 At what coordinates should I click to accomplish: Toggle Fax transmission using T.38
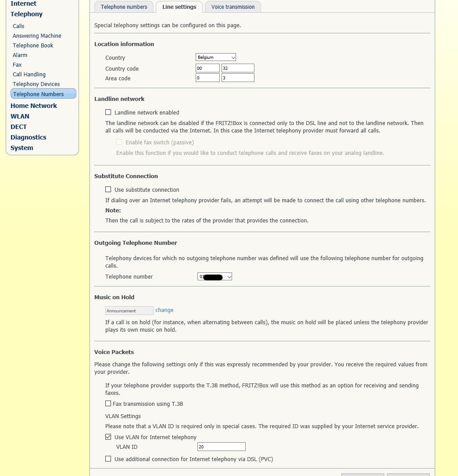click(x=108, y=404)
